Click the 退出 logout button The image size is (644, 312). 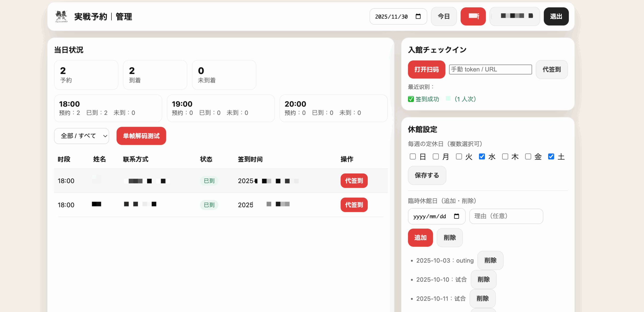pyautogui.click(x=556, y=16)
